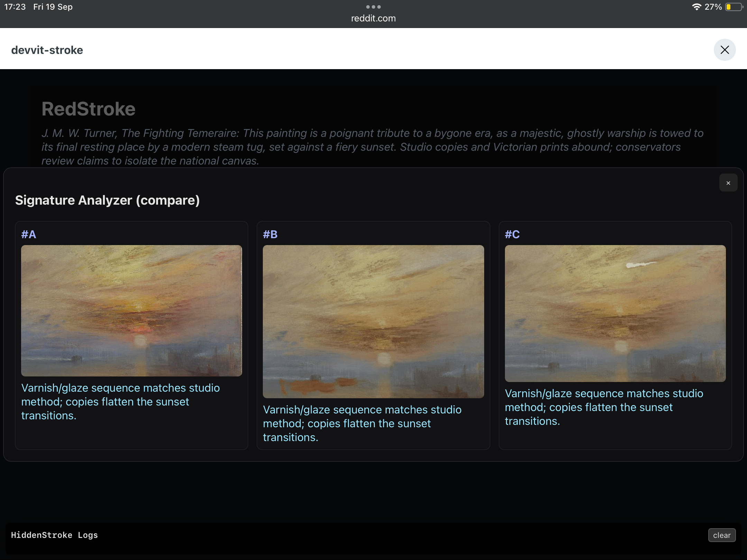The image size is (747, 560).
Task: Click the varnish/glaze description under #B
Action: [x=362, y=423]
